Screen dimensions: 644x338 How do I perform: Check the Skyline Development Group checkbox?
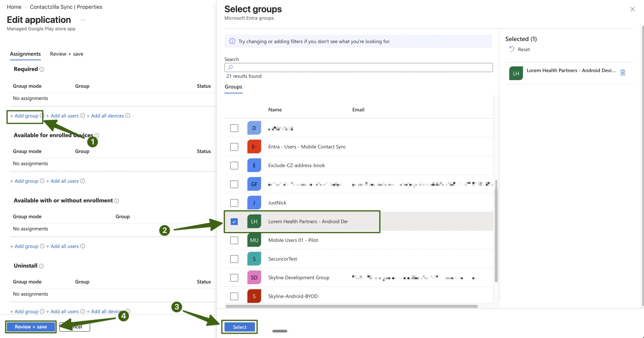click(x=234, y=278)
